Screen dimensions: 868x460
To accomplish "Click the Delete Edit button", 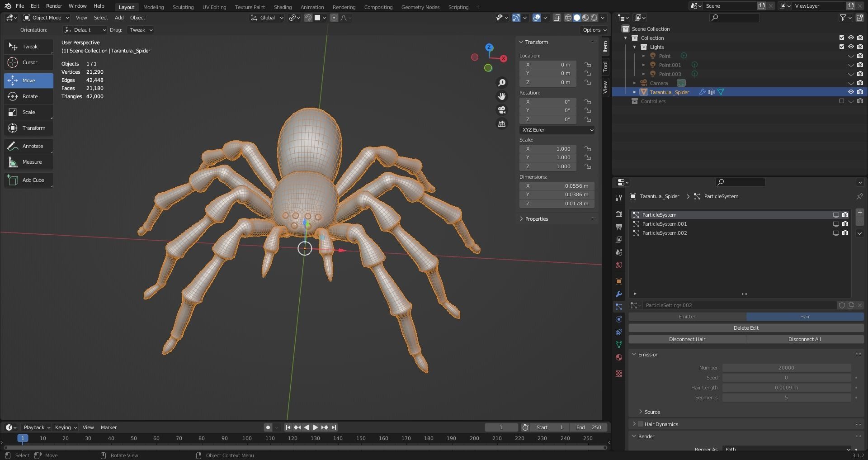I will click(x=746, y=328).
